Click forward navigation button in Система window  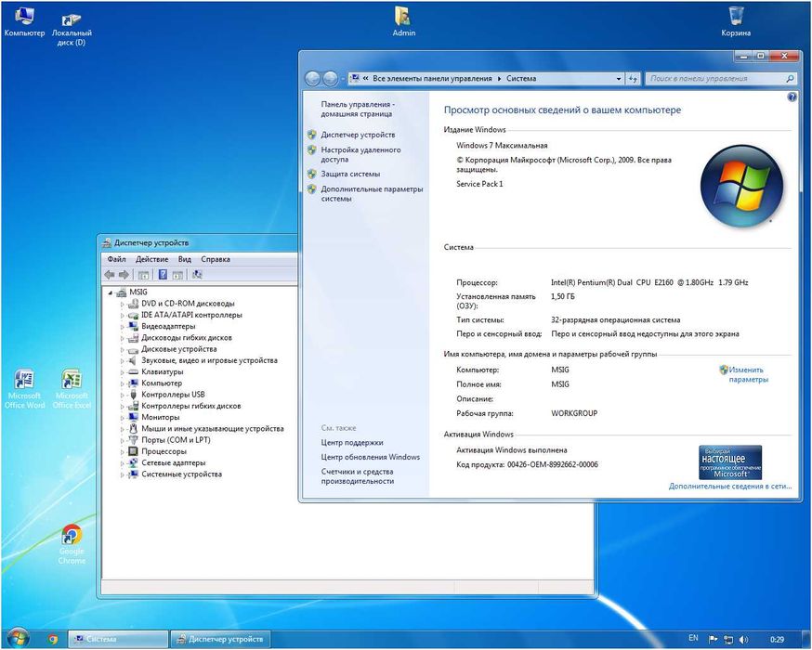point(330,79)
